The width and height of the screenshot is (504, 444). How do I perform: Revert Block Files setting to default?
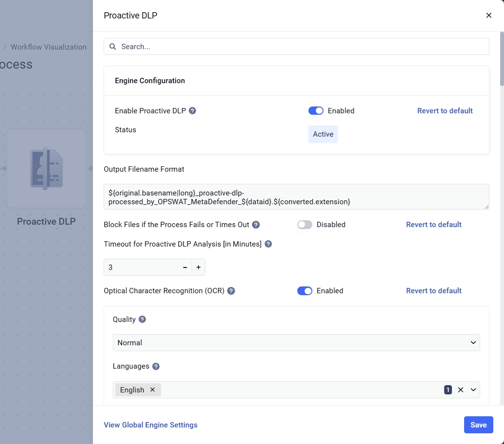pyautogui.click(x=433, y=225)
